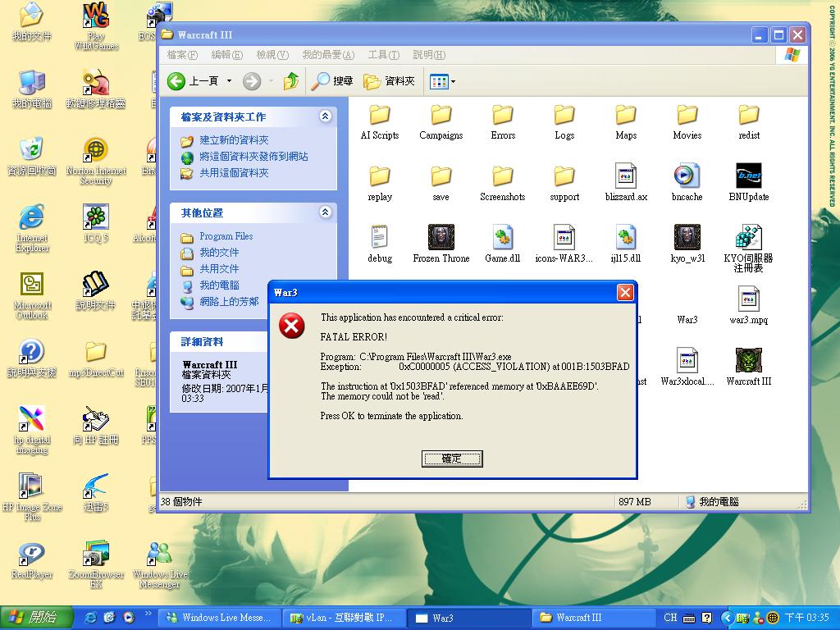Select the Game.dll file

[503, 244]
